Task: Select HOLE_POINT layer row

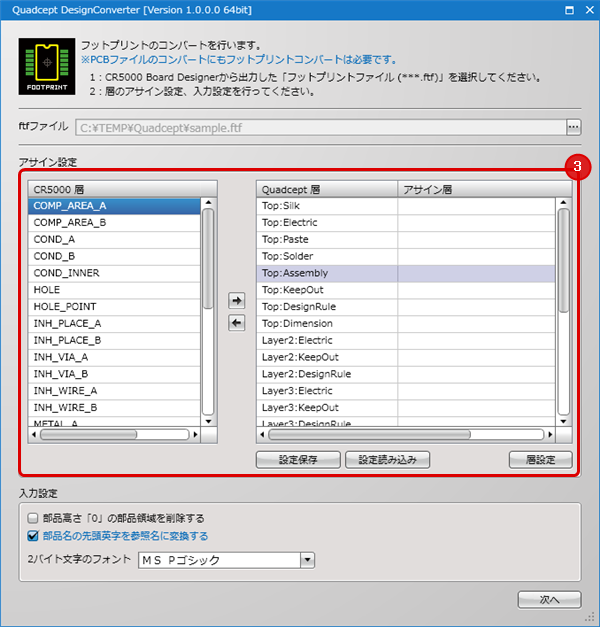Action: 114,306
